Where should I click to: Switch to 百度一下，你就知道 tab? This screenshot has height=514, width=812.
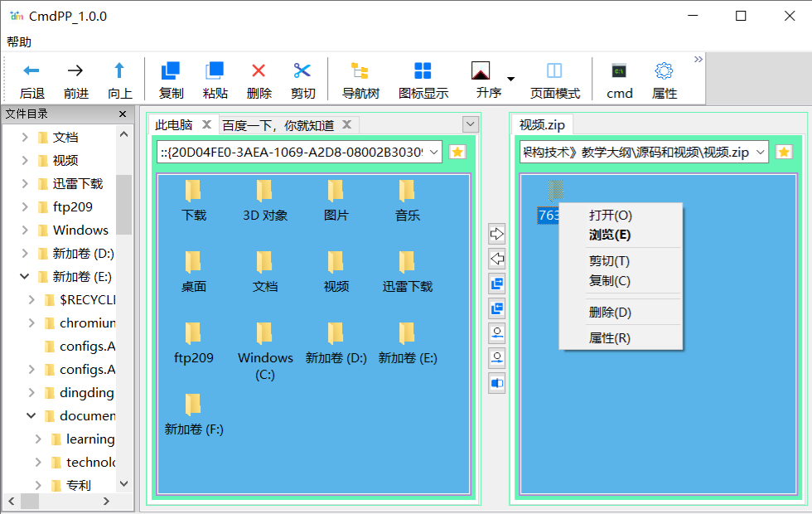coord(278,125)
